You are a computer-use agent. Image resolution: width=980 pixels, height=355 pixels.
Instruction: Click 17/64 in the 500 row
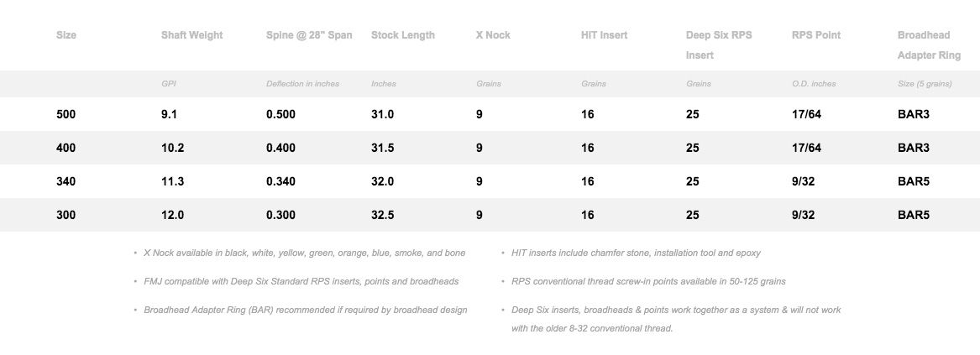[806, 114]
